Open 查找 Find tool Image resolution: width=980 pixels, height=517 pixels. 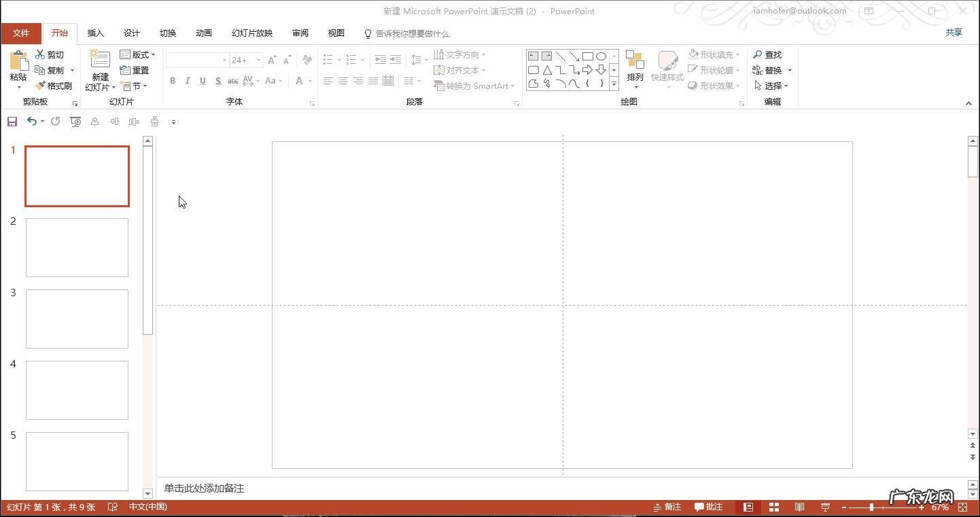point(770,54)
